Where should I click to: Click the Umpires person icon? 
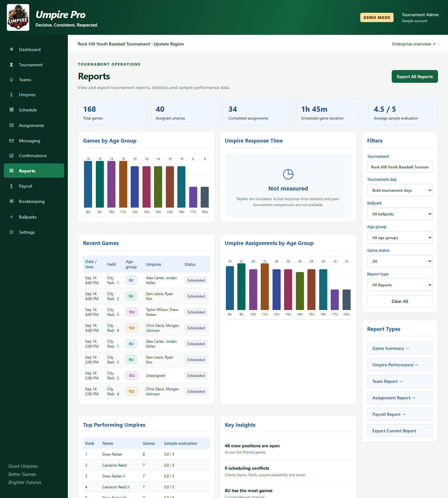click(12, 95)
